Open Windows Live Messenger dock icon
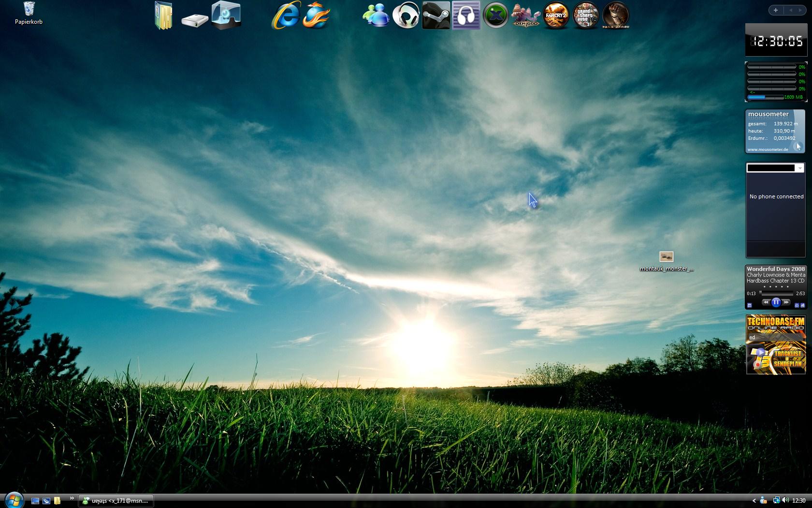This screenshot has height=508, width=812. pyautogui.click(x=376, y=15)
